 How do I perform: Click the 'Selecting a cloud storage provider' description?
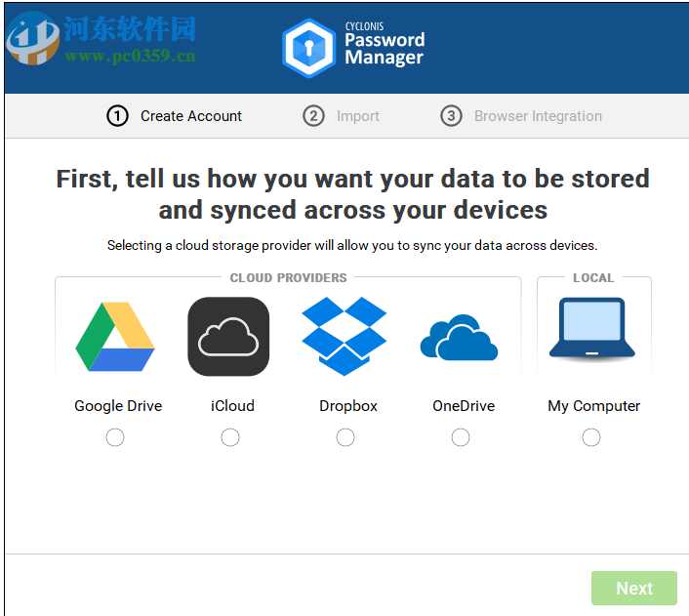pos(352,245)
